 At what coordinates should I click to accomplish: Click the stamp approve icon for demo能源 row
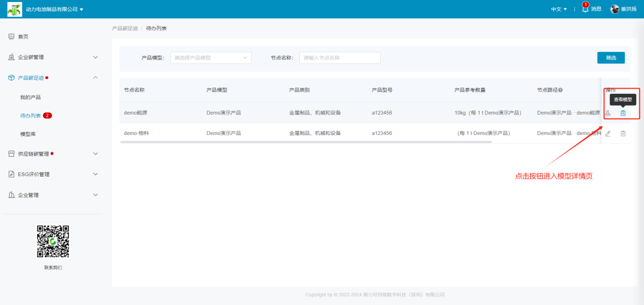[x=608, y=113]
